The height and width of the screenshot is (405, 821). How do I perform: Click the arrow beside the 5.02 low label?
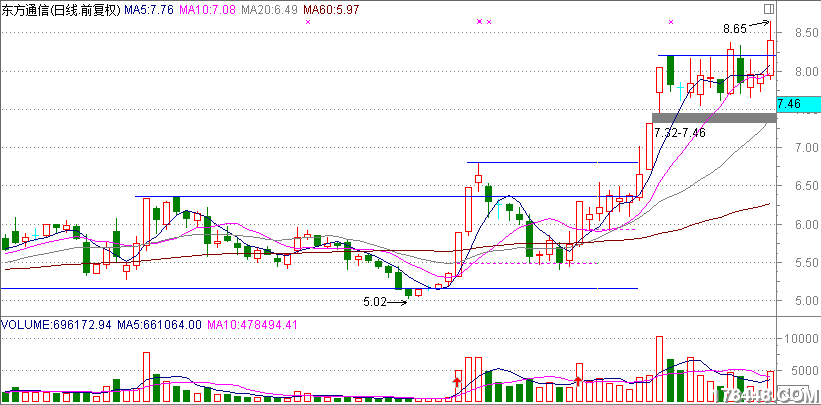(397, 300)
